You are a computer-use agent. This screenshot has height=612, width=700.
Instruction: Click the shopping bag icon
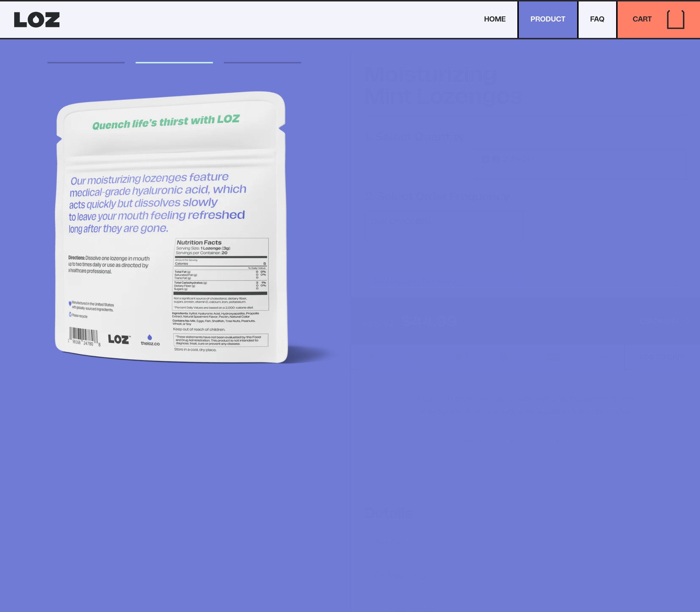point(676,19)
